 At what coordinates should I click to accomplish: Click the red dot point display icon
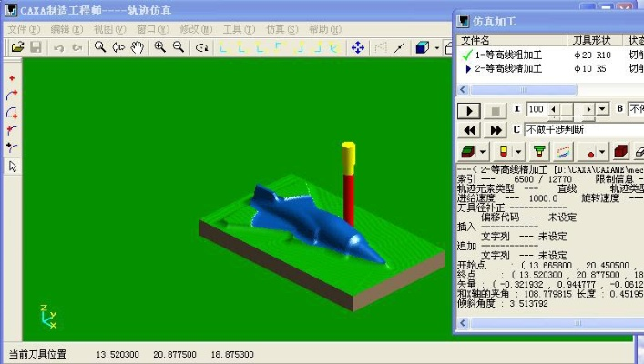click(x=590, y=153)
